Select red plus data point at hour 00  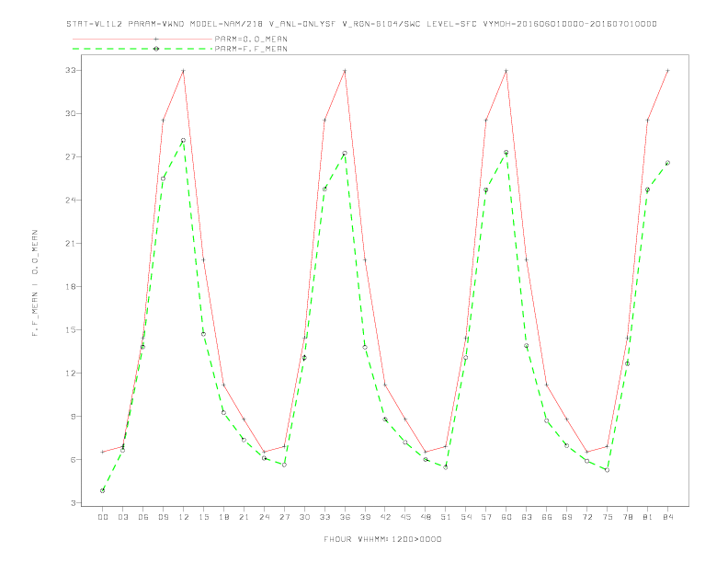(103, 452)
